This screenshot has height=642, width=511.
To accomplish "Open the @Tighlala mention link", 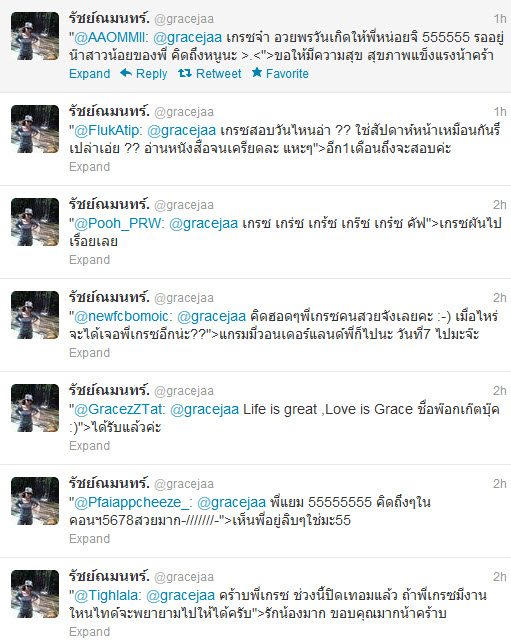I will coord(106,595).
